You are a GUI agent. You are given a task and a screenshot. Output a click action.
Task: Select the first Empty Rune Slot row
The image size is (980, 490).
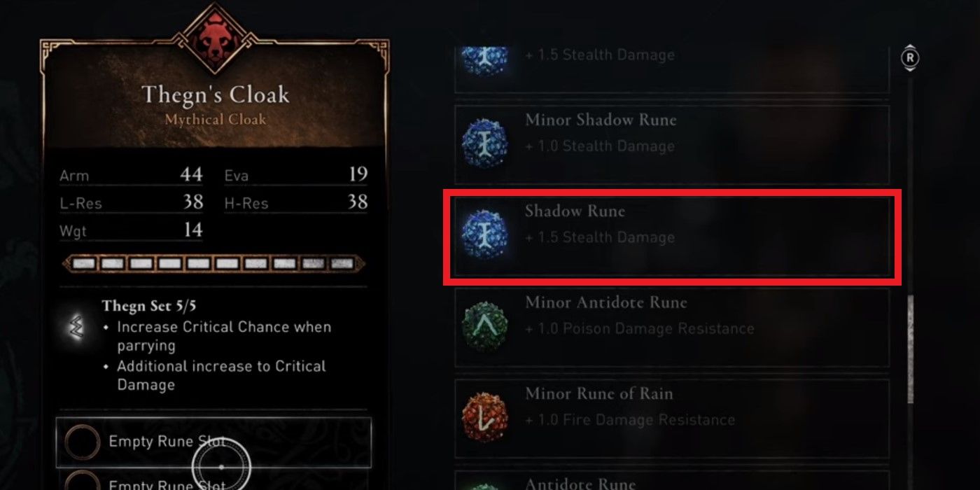(x=213, y=442)
